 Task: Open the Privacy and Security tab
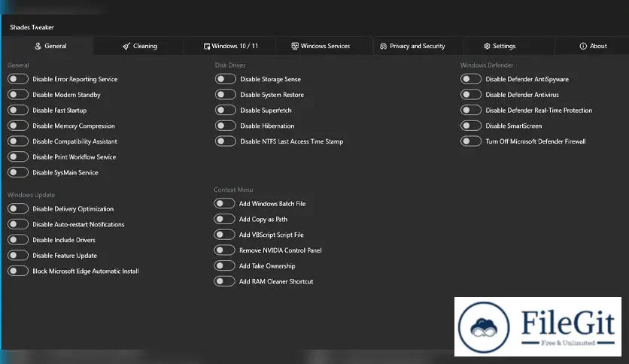click(418, 46)
